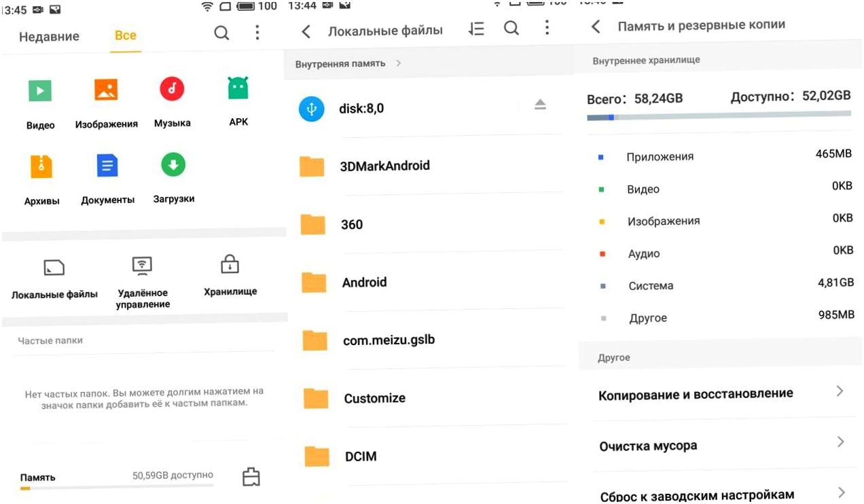Tap the USB disk:8,0 icon
This screenshot has width=864, height=504.
(312, 109)
